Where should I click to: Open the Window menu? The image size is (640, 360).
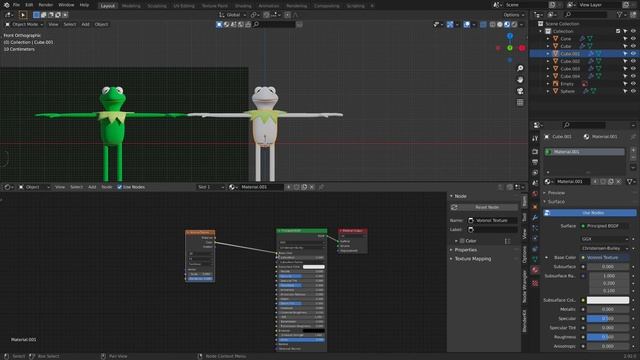66,5
